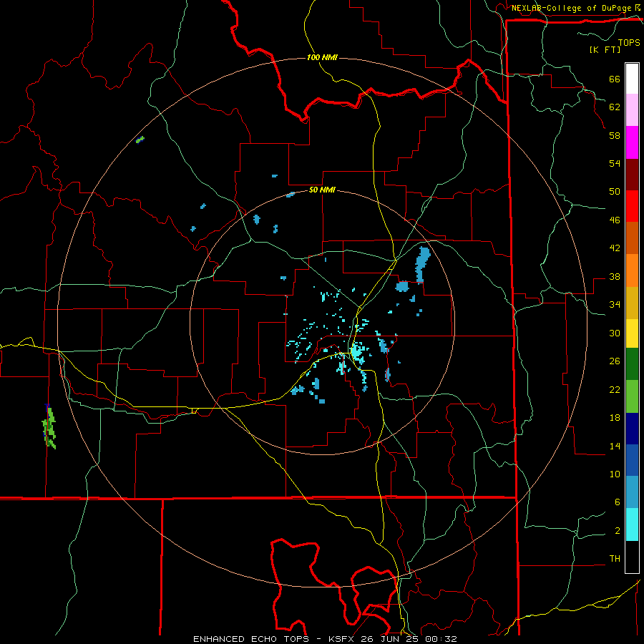Click the legend value "22"

(615, 389)
